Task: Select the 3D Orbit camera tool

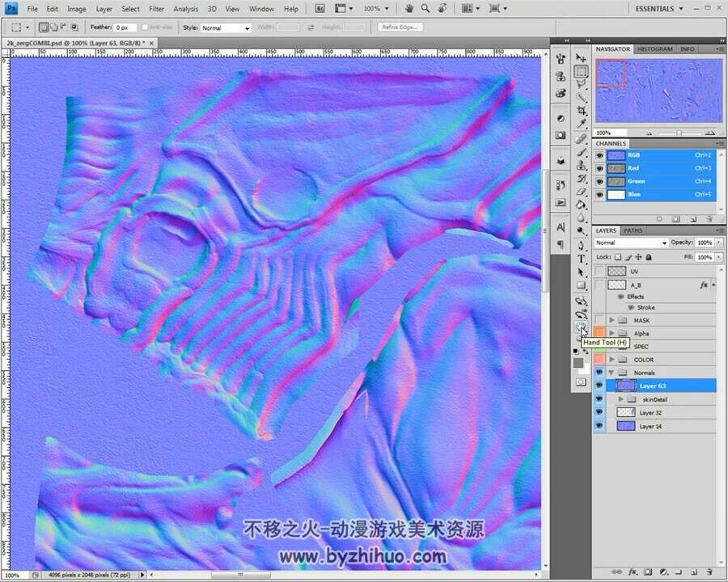Action: pyautogui.click(x=581, y=314)
